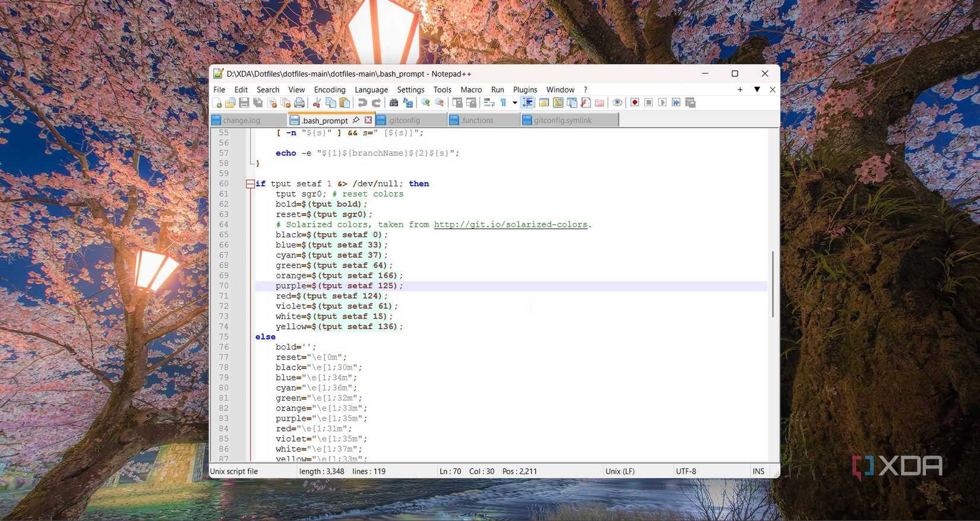Create a new file via toolbar icon
Screen dimensions: 980x521
[217, 103]
